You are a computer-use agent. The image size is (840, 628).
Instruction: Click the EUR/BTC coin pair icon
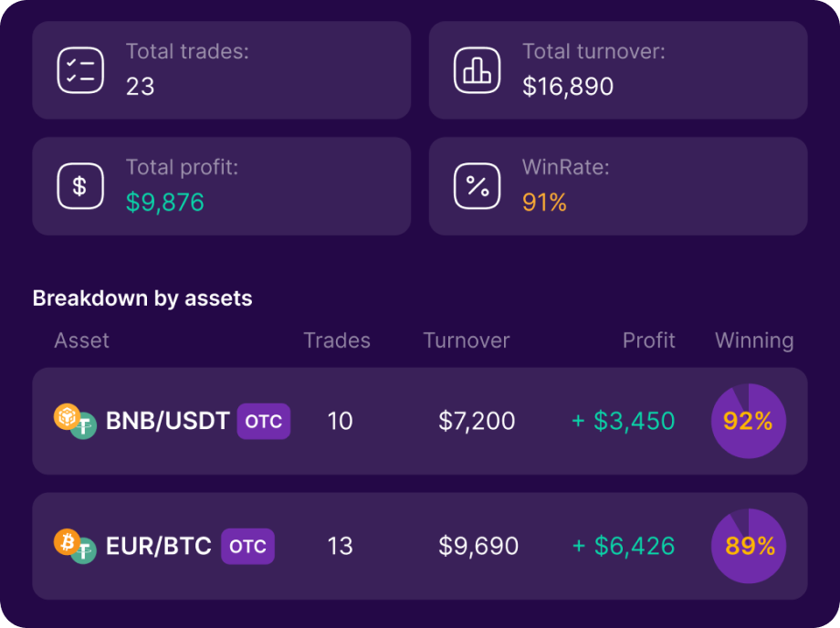coord(75,547)
